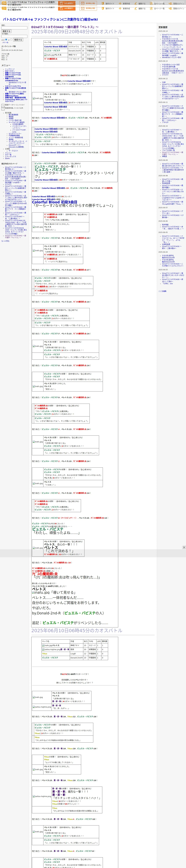Open the wiki title バトルロイヤルR+α heading link
Screen dimensions: 186x868
(50, 20)
